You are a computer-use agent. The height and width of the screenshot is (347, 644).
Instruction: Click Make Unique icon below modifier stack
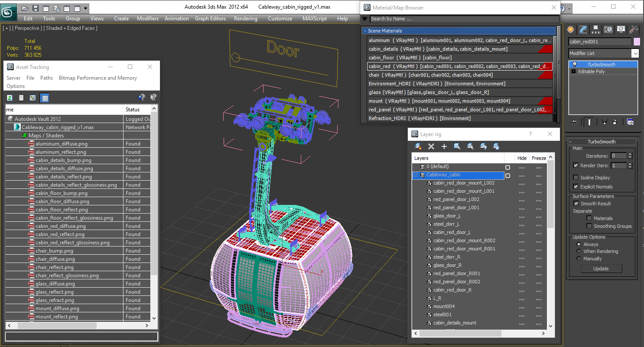tap(604, 122)
